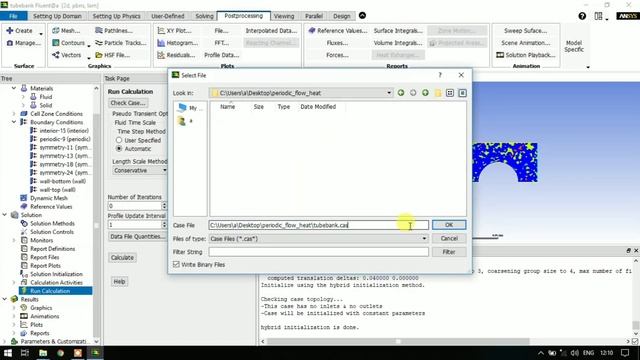
Task: Click Task View taskbar icon
Action: tap(25, 353)
